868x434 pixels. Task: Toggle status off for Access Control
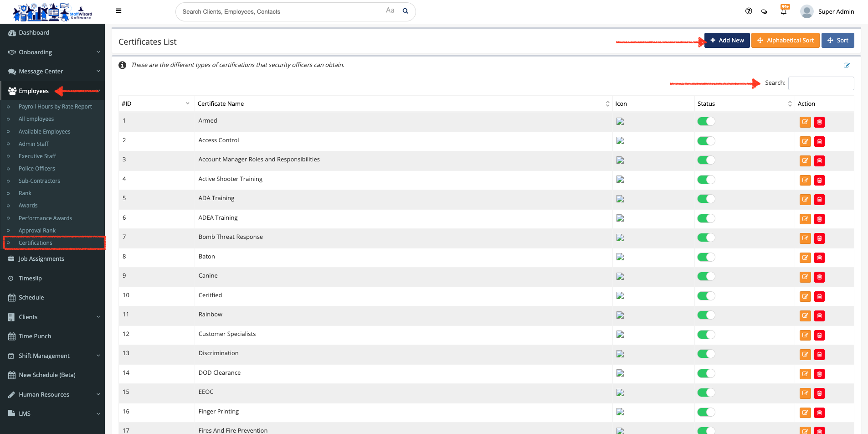point(706,141)
